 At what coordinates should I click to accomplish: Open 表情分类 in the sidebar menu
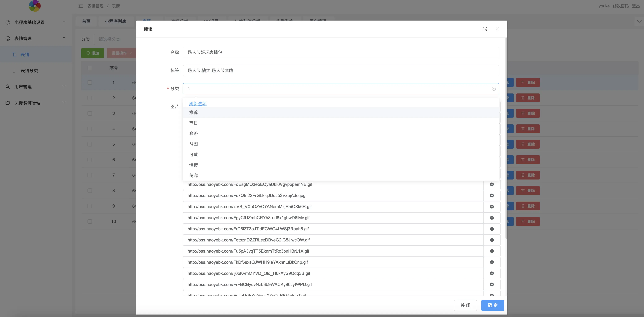[29, 71]
